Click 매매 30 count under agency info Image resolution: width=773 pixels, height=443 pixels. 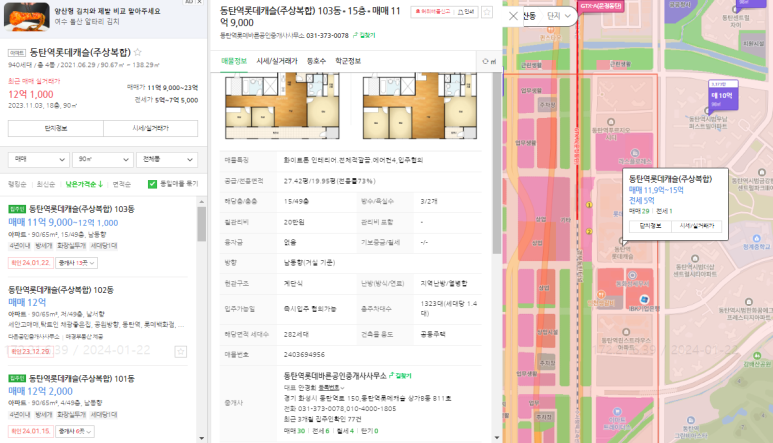coord(294,431)
